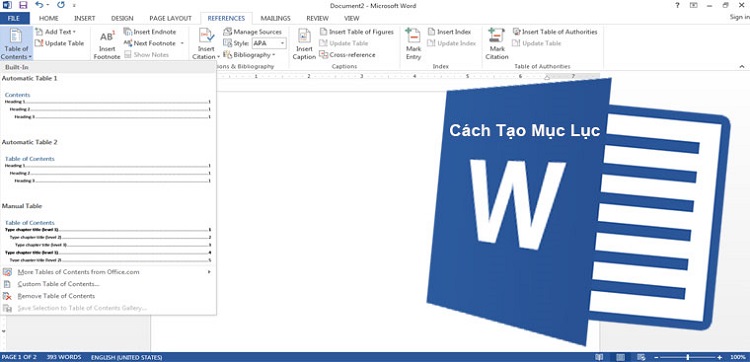Screen dimensions: 750x362
Task: Open Ribbon Display Options icon
Action: pos(694,6)
